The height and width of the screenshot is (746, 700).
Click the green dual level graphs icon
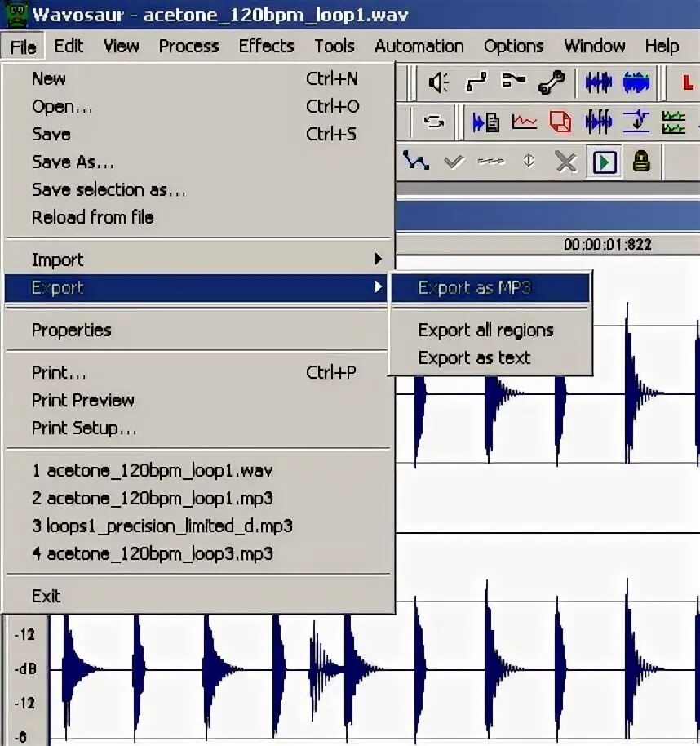coord(674,122)
